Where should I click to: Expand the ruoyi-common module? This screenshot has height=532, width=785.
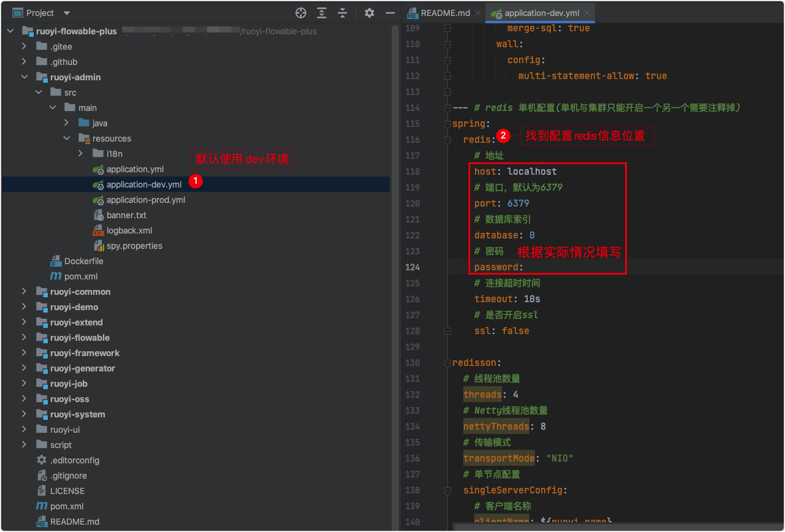click(24, 292)
